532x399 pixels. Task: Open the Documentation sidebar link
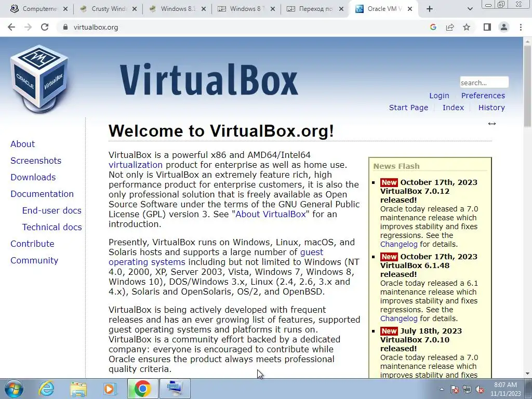pos(42,194)
